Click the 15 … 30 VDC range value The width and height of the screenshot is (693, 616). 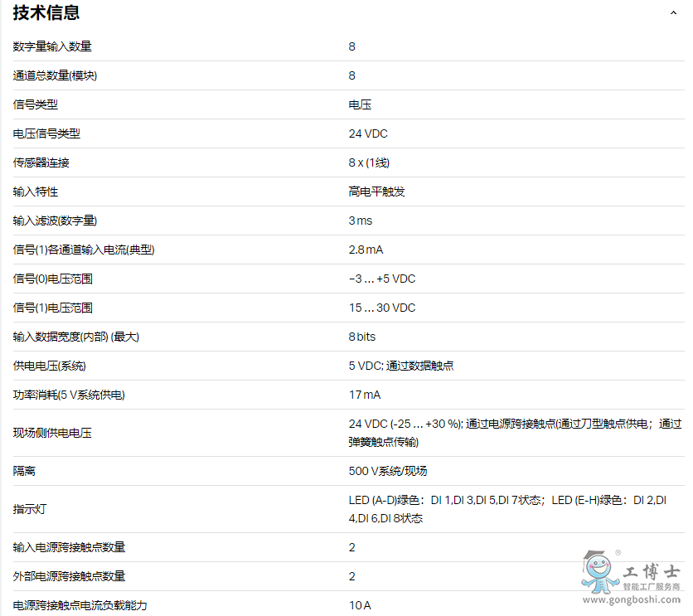click(382, 308)
